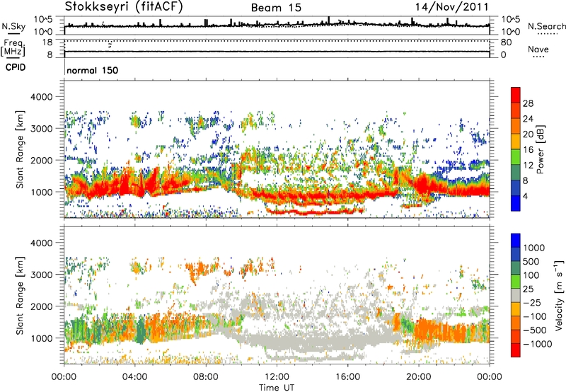Image resolution: width=566 pixels, height=392 pixels.
Task: Click the 'Beam 15' label
Action: (x=276, y=8)
